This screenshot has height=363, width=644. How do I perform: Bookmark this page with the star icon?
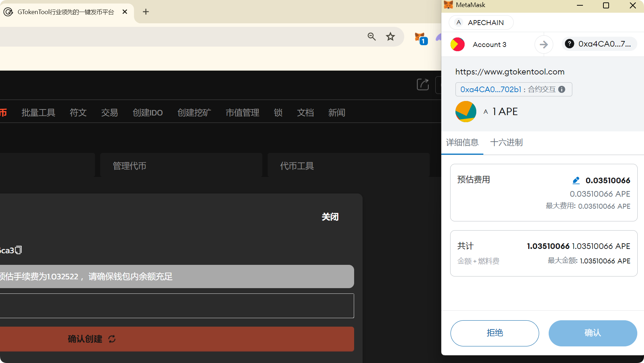[x=390, y=36]
